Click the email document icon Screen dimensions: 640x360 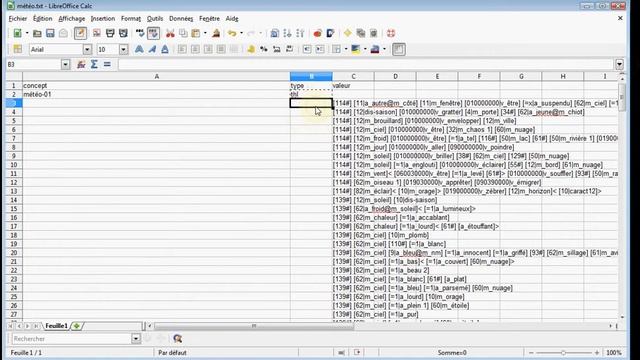tap(63, 33)
